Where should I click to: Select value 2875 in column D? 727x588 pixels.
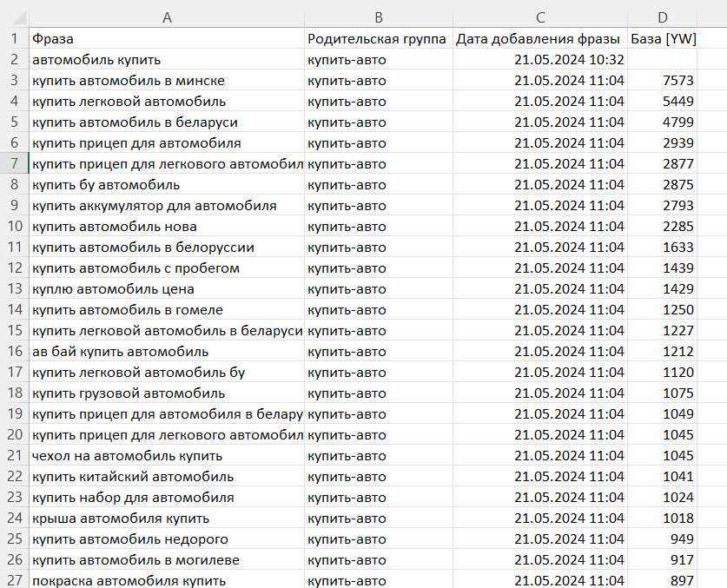pyautogui.click(x=662, y=184)
